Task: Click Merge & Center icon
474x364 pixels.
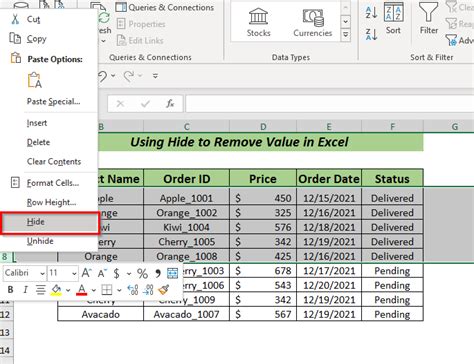Action: point(172,273)
